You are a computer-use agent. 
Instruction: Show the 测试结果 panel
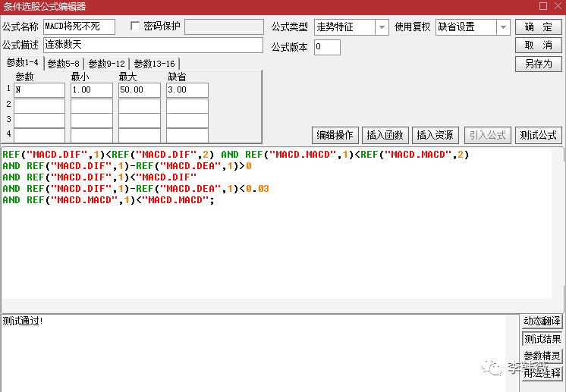542,339
